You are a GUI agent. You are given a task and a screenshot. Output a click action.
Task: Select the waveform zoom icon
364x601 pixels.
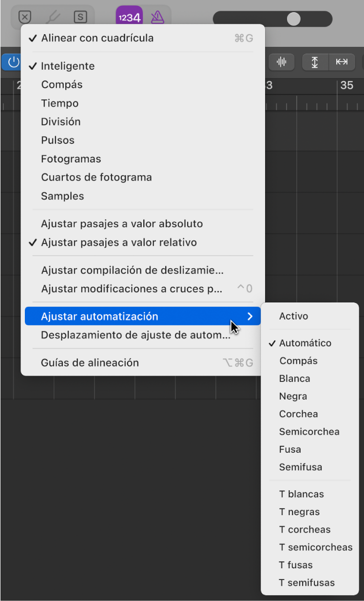[x=282, y=62]
